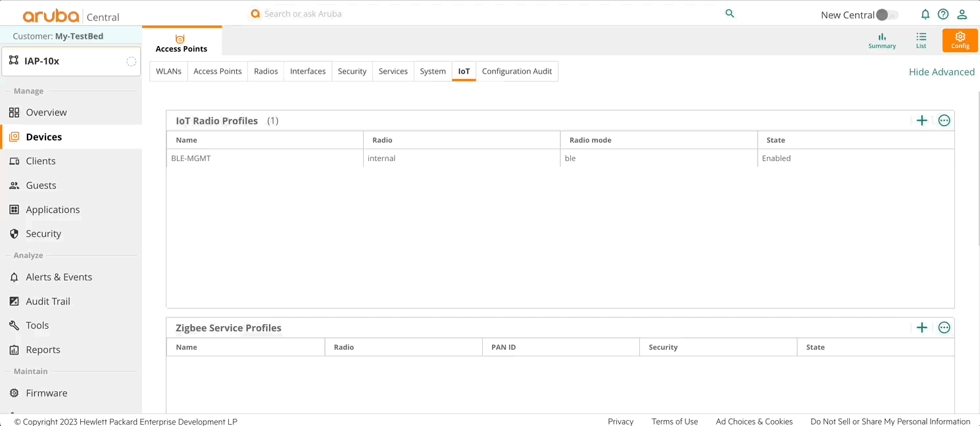Viewport: 980px width, 426px height.
Task: Click the Tools wrench icon
Action: [14, 325]
